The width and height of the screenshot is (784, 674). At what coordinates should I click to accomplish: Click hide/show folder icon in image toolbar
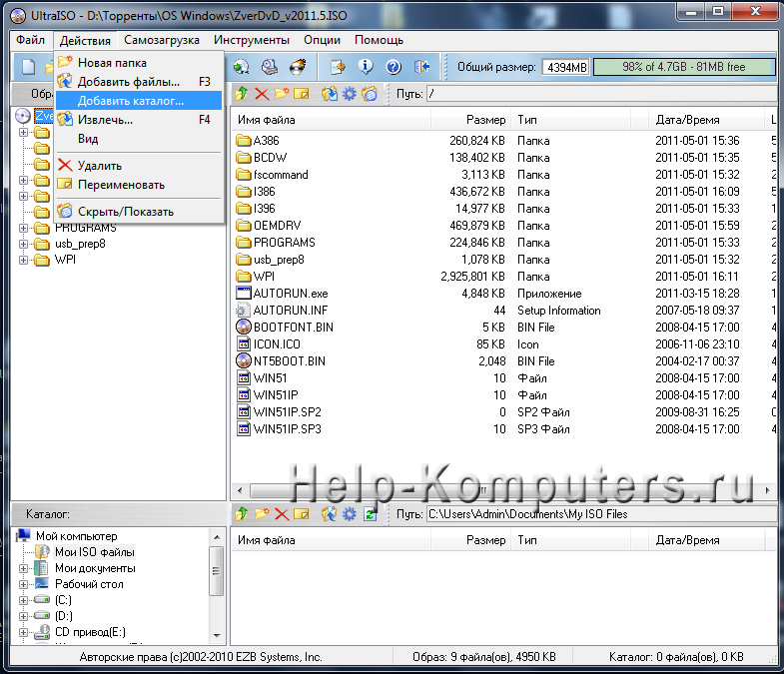370,94
